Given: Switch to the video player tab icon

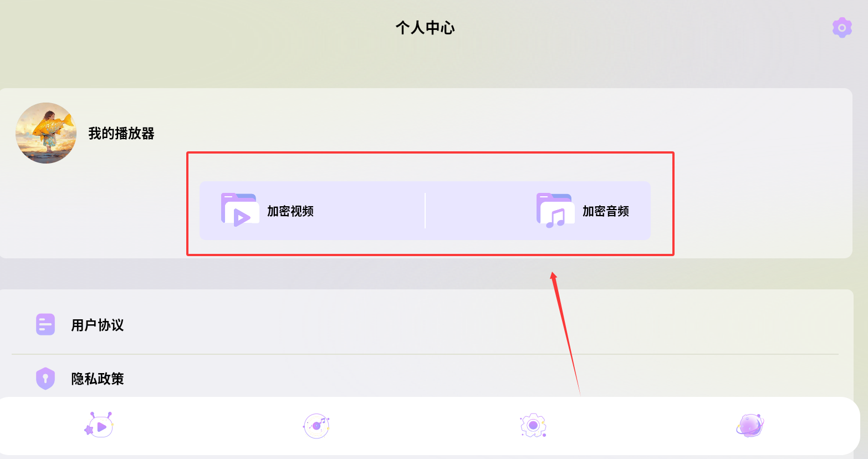Looking at the screenshot, I should click(x=99, y=426).
